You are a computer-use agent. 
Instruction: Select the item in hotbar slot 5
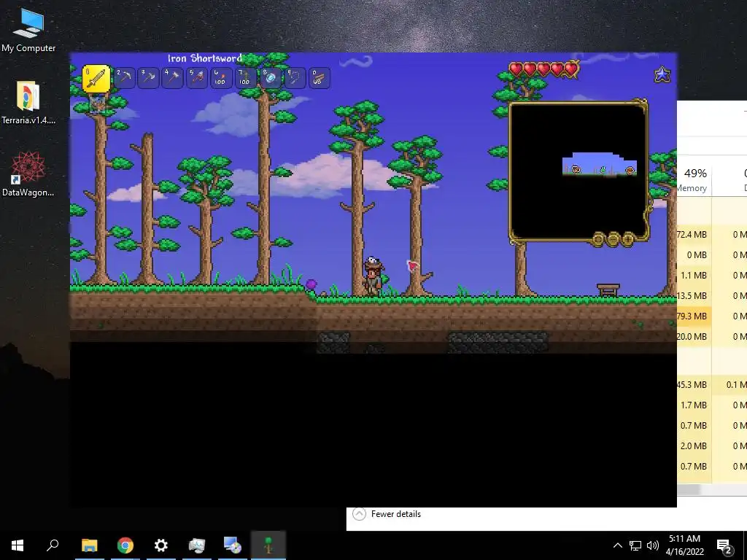point(197,77)
